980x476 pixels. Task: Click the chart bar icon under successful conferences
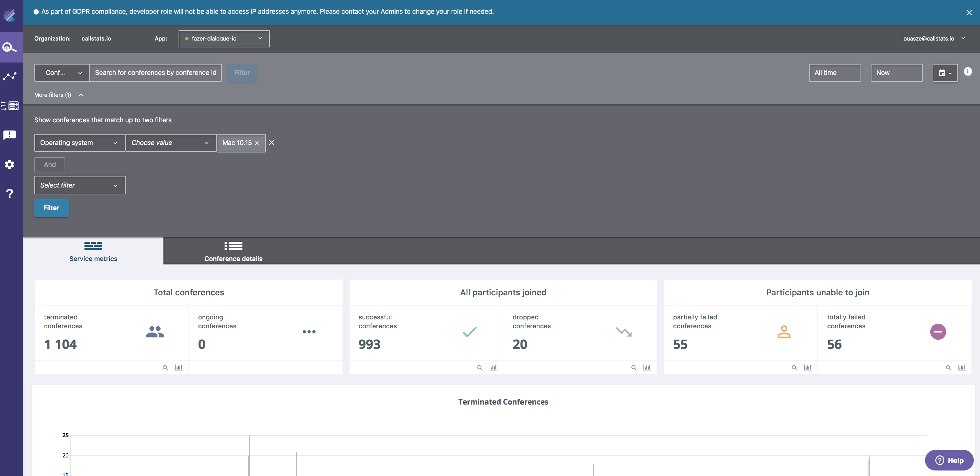click(493, 367)
